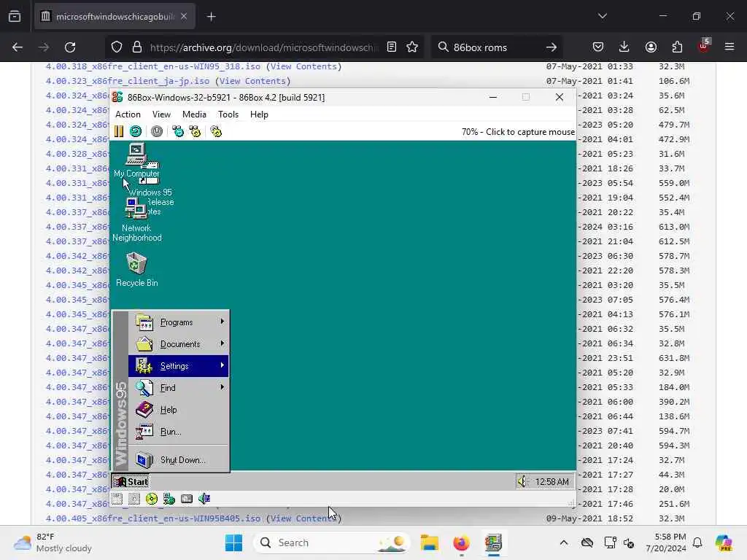Viewport: 747px width, 560px height.
Task: Click the ACPI shutdown power icon
Action: [x=157, y=131]
